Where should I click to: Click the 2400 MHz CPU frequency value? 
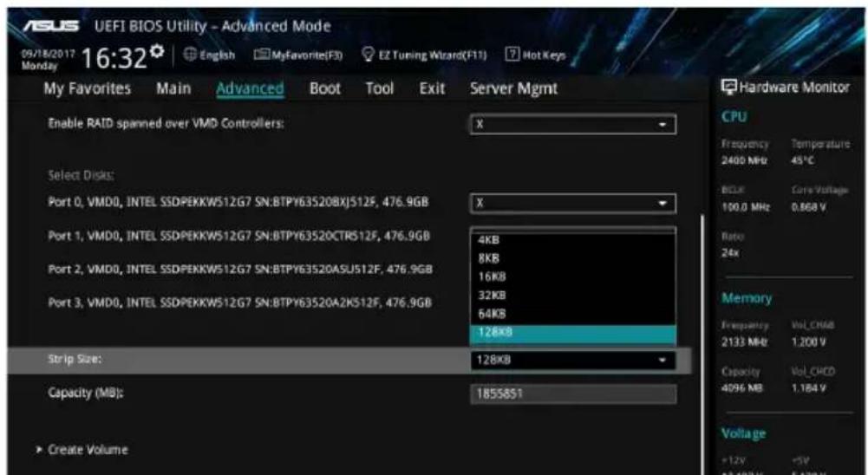pyautogui.click(x=744, y=160)
